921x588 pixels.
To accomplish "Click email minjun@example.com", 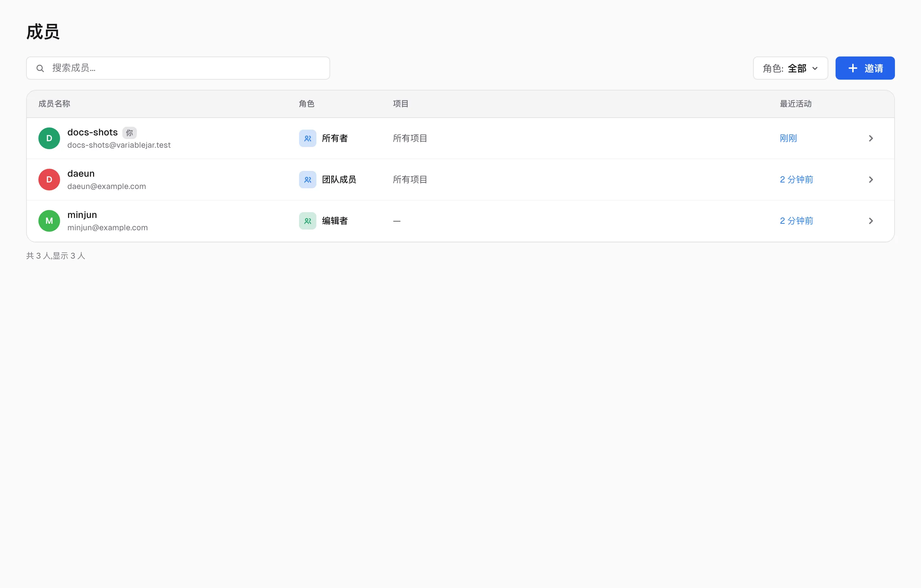I will point(108,228).
